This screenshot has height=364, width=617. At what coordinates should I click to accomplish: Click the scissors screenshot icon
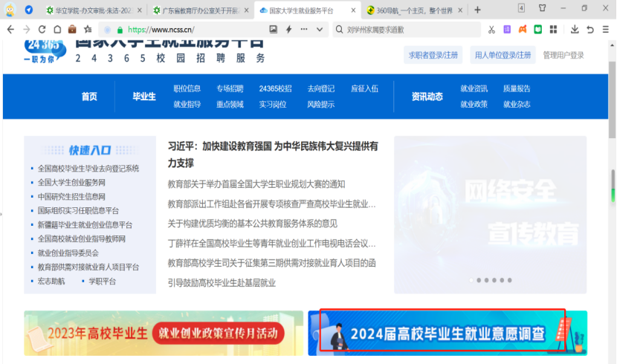point(491,29)
